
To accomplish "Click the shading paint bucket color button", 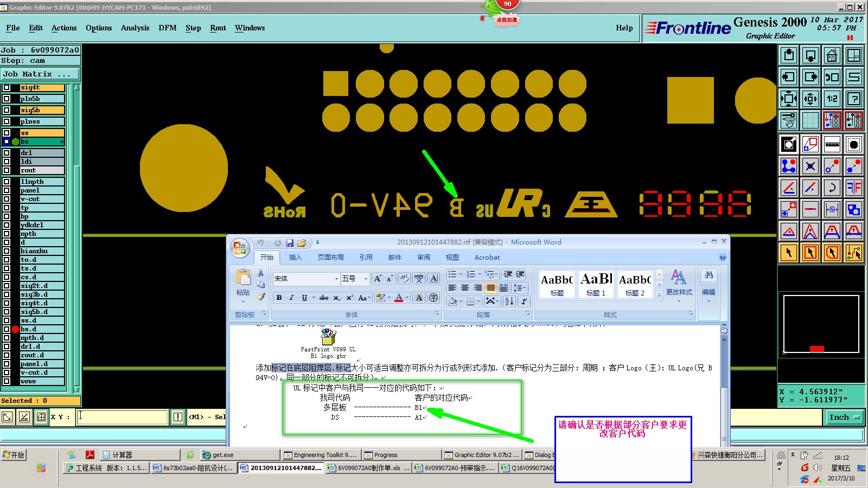I will (452, 301).
